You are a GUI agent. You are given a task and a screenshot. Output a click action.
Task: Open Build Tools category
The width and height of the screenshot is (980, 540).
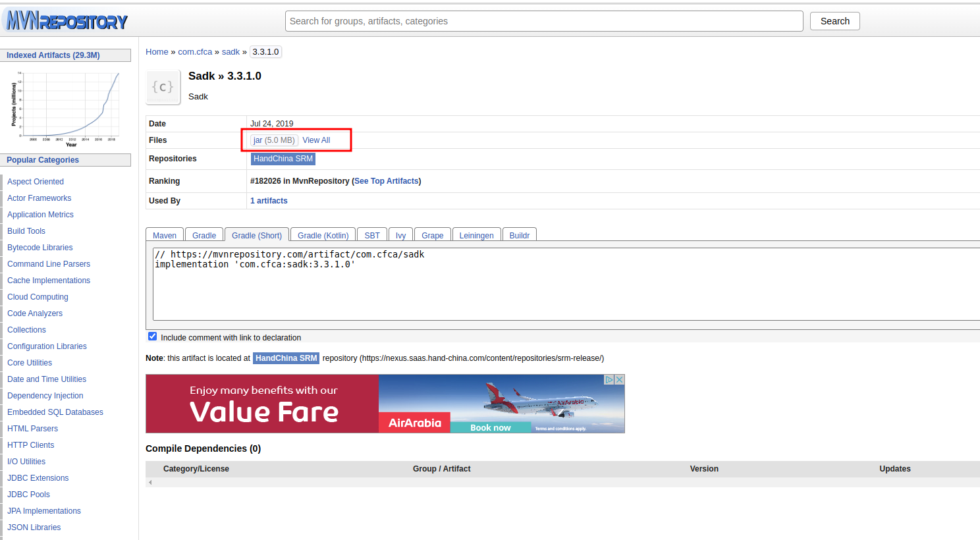coord(26,231)
